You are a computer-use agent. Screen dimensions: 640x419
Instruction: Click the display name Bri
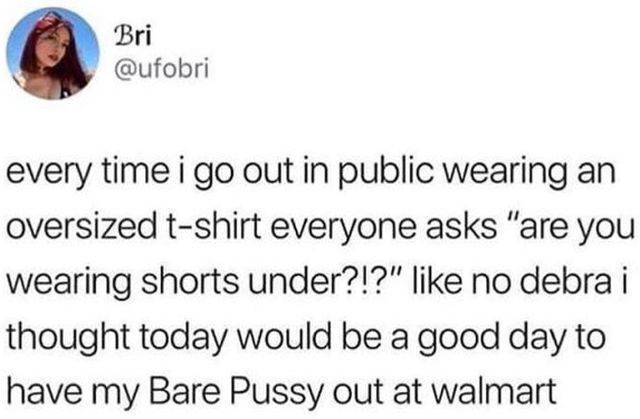click(132, 37)
